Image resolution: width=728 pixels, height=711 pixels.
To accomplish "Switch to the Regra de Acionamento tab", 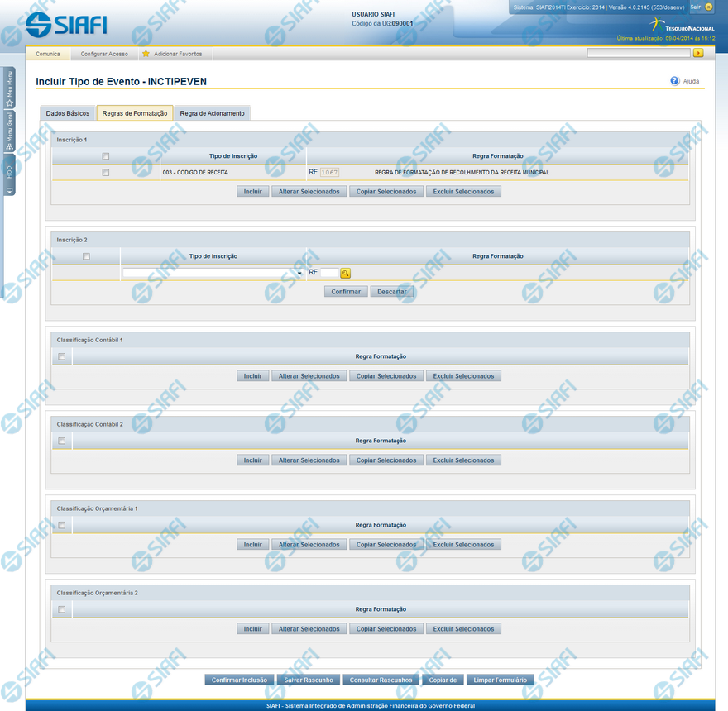I will tap(212, 113).
